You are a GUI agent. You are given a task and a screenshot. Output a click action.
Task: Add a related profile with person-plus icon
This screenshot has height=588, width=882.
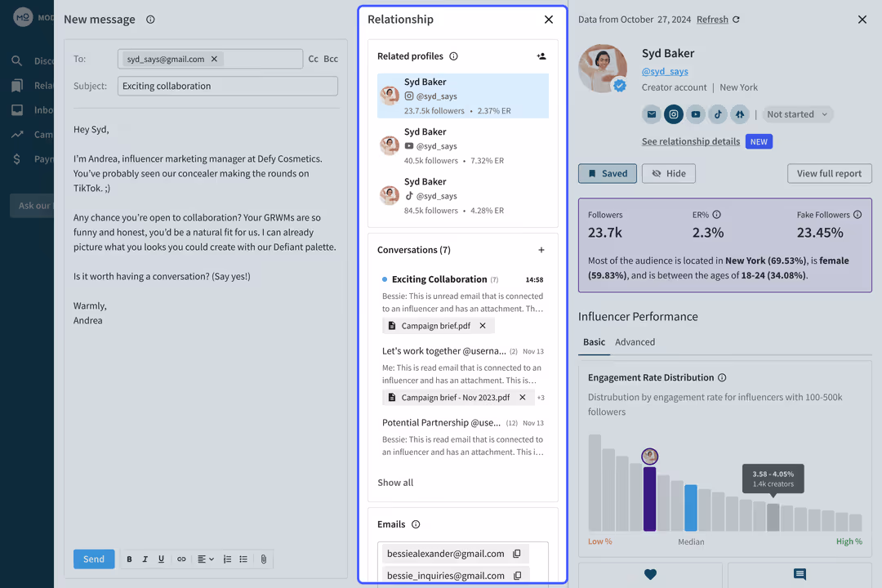coord(541,56)
